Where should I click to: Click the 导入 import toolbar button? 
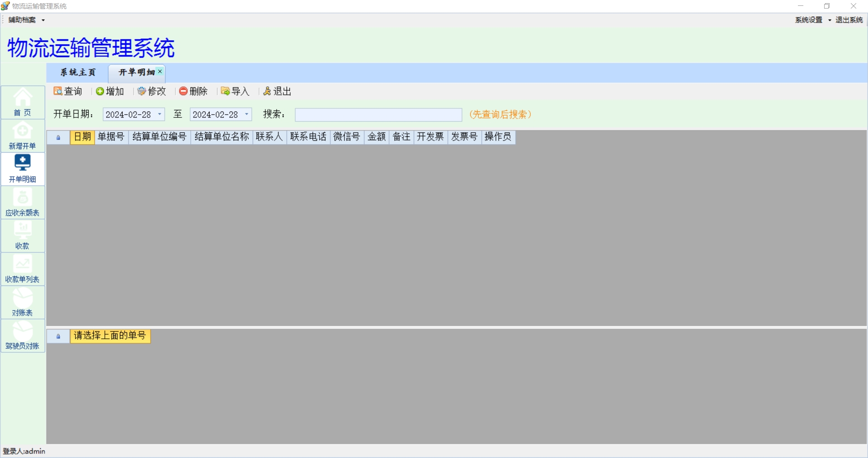(235, 91)
